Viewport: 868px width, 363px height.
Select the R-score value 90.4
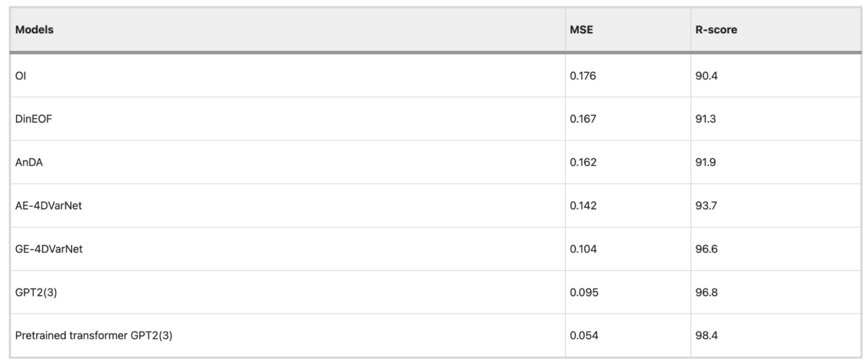coord(706,75)
